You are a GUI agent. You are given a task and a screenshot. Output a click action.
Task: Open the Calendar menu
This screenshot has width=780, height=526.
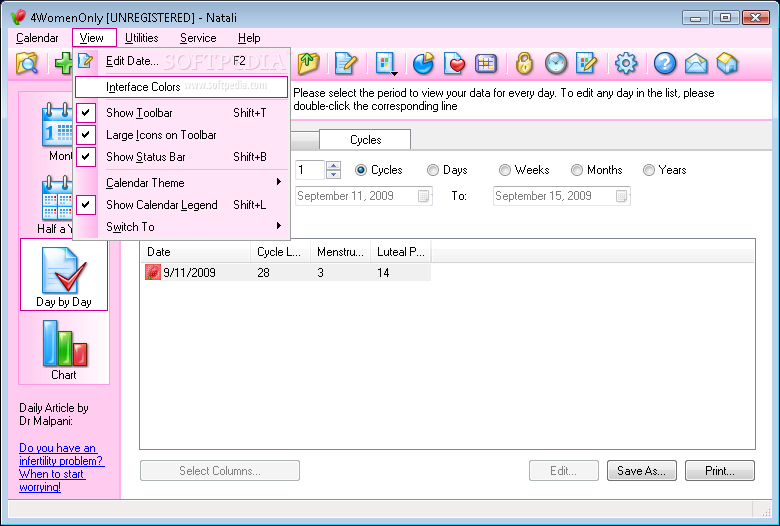pos(37,38)
